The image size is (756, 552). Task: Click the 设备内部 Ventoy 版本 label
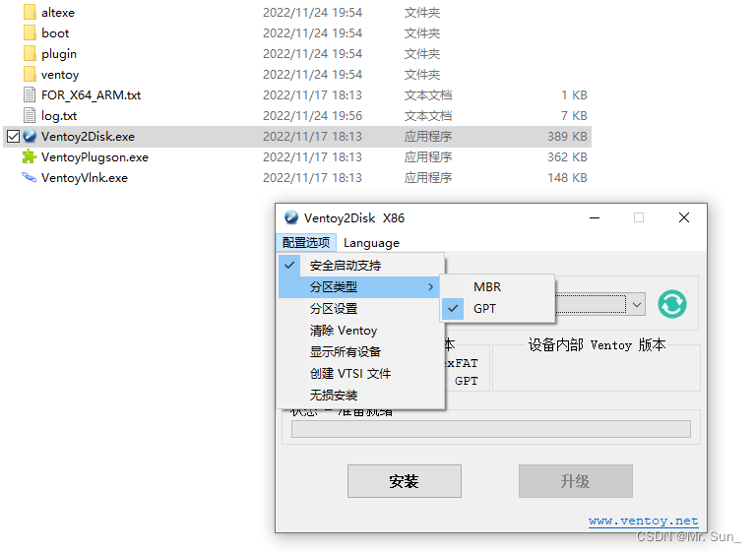tap(597, 344)
